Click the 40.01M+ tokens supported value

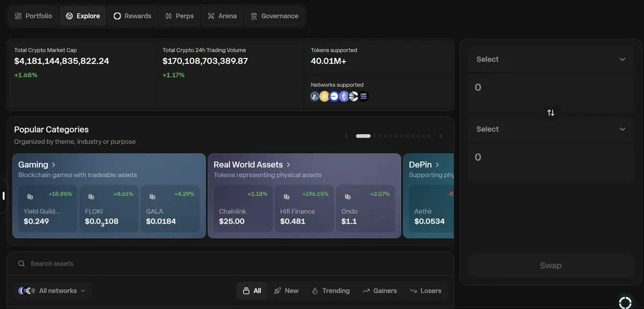[328, 61]
